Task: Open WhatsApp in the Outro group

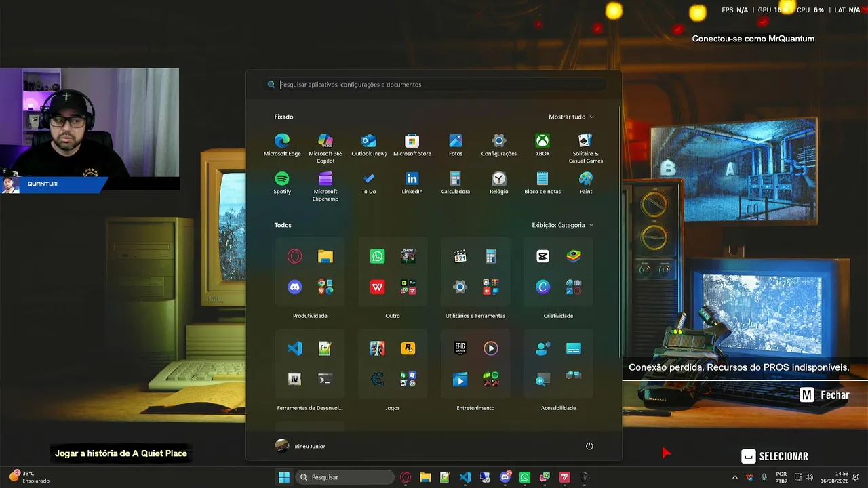Action: pyautogui.click(x=378, y=256)
